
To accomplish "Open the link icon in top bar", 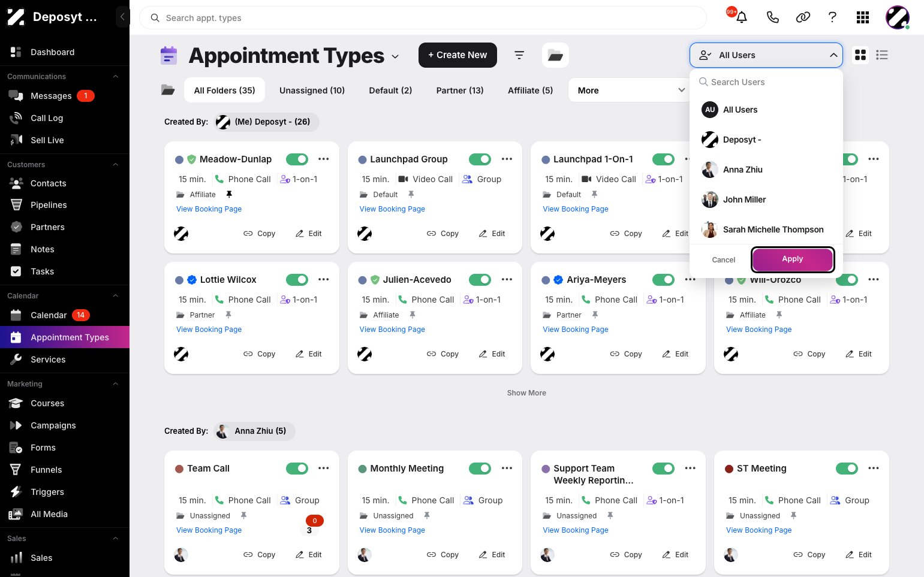I will point(803,17).
